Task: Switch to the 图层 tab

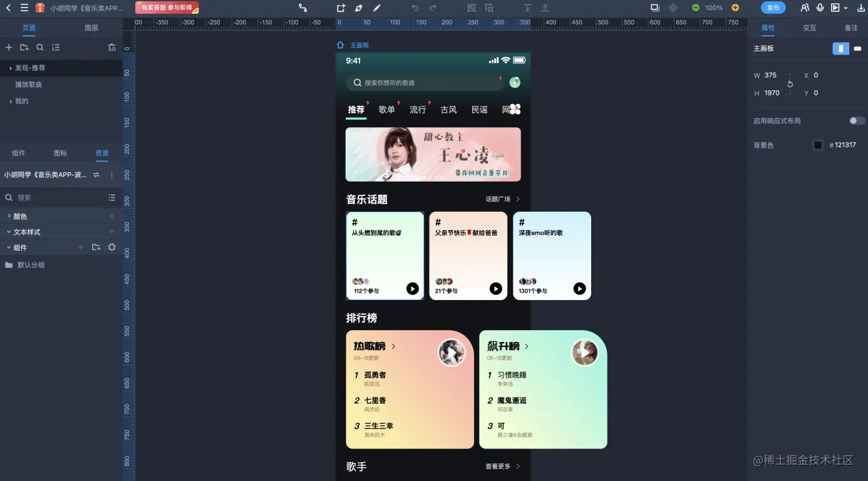Action: (x=91, y=28)
